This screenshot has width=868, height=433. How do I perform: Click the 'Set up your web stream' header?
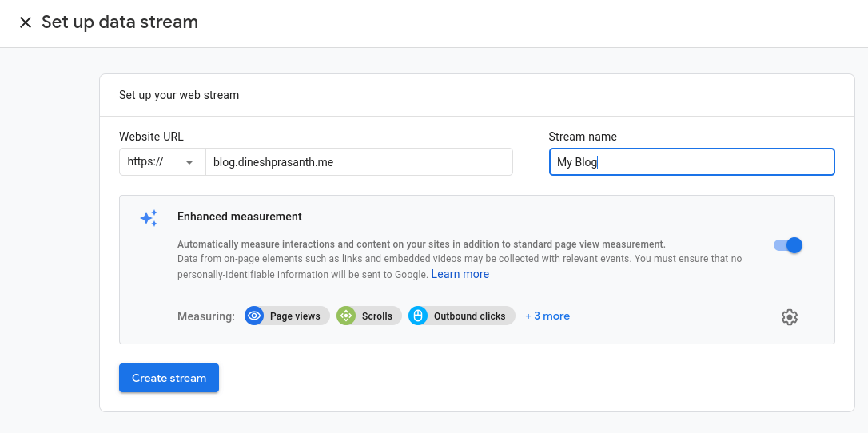pos(179,95)
